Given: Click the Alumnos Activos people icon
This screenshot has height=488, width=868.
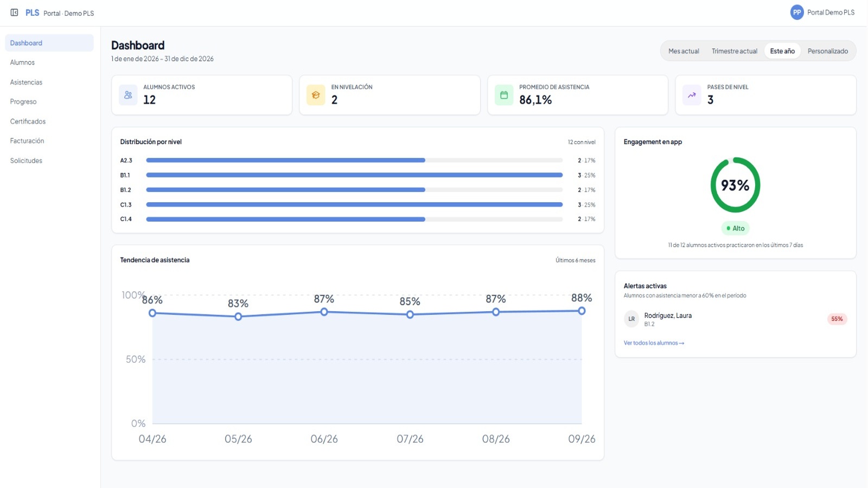Looking at the screenshot, I should (128, 95).
